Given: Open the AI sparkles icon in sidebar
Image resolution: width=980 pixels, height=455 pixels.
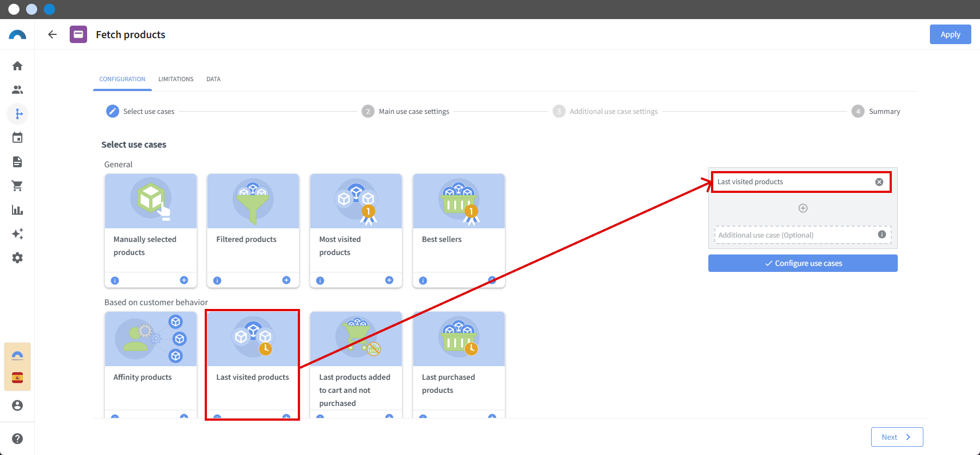Looking at the screenshot, I should (17, 234).
